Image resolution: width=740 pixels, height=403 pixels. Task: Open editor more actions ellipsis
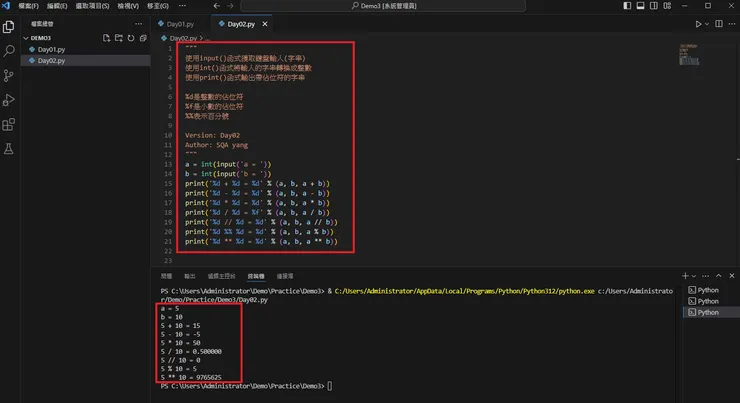click(x=732, y=24)
